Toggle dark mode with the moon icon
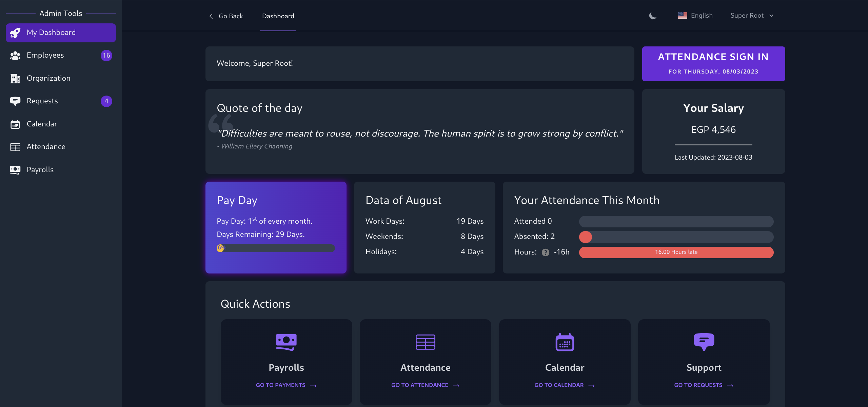868x407 pixels. (652, 16)
